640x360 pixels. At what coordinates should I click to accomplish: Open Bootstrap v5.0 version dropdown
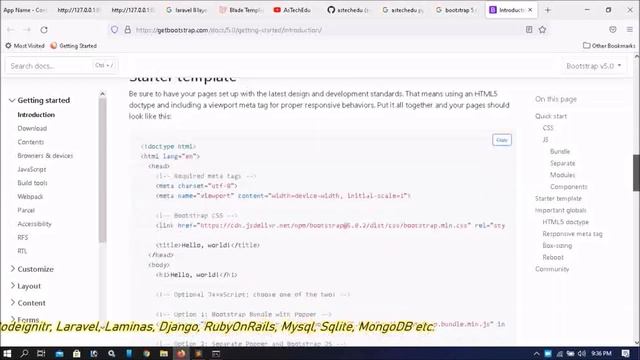click(593, 66)
